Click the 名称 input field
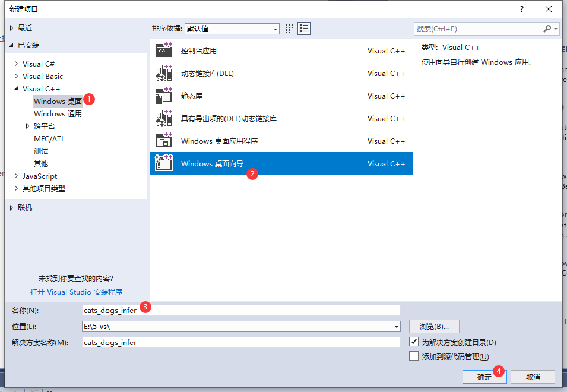The image size is (567, 392). click(241, 310)
